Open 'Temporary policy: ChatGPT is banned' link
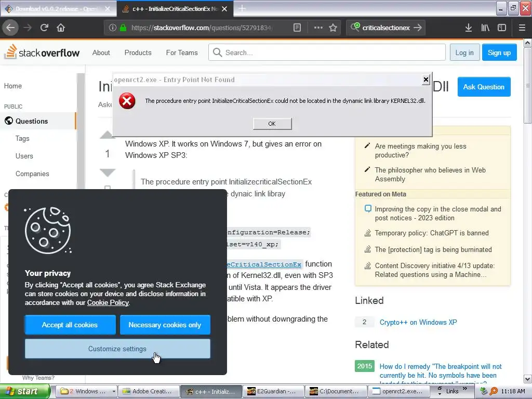532x399 pixels. [x=432, y=233]
